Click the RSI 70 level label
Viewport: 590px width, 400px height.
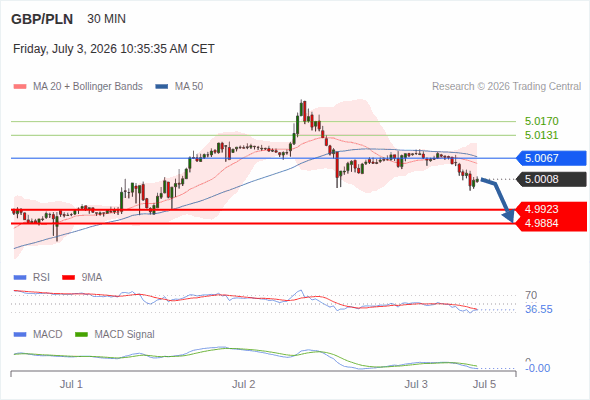pyautogui.click(x=531, y=295)
